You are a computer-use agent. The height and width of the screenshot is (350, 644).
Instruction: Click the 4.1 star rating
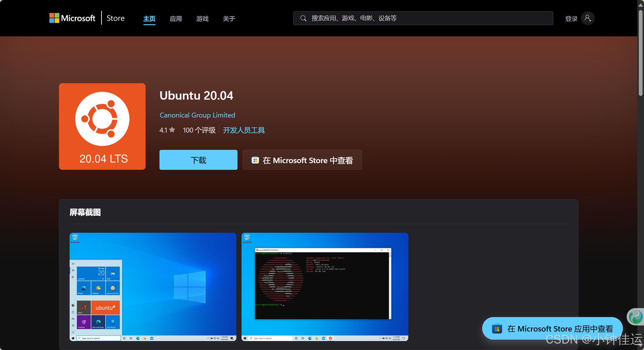point(167,130)
